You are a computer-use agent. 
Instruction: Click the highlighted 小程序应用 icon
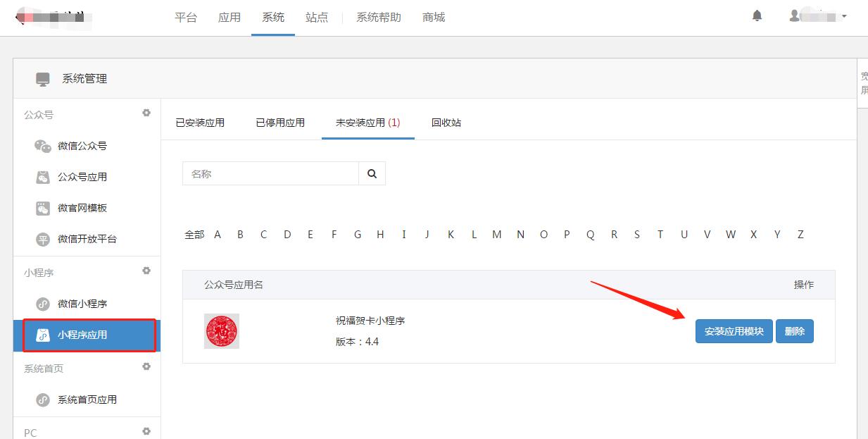(x=44, y=335)
